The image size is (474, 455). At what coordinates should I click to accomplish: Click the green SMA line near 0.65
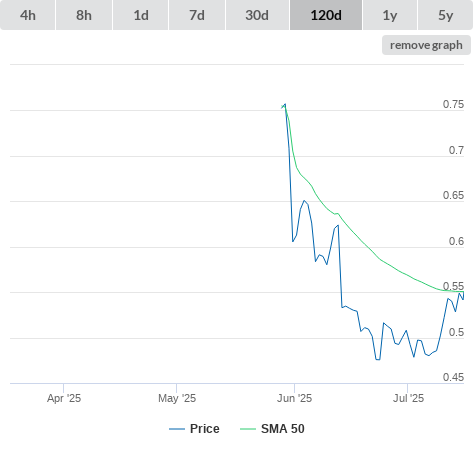tap(322, 202)
